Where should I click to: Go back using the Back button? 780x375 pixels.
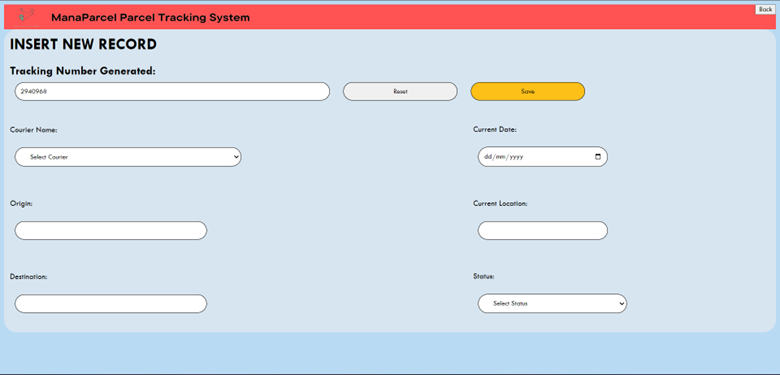point(765,9)
